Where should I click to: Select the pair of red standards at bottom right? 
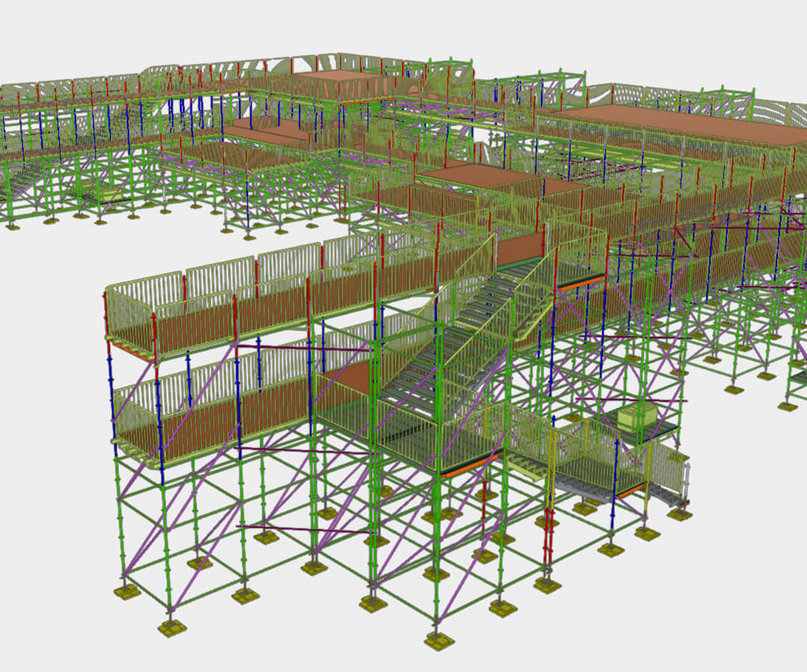click(548, 536)
